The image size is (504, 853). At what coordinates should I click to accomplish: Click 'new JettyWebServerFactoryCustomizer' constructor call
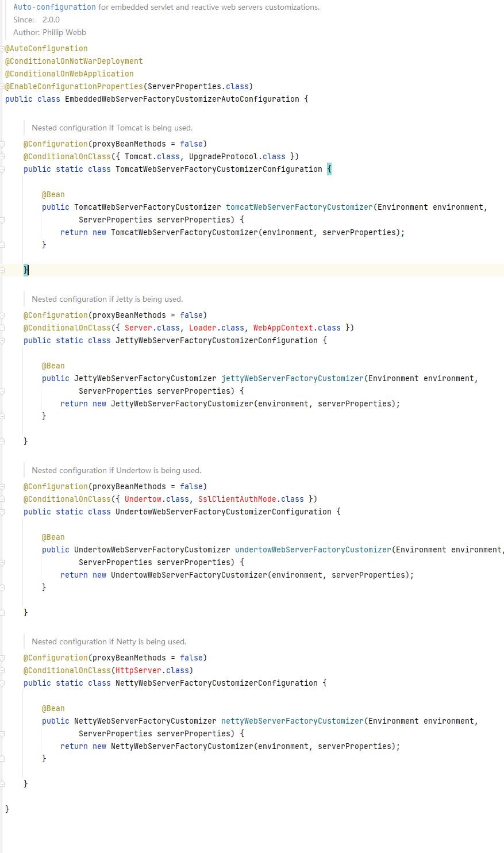[x=173, y=404]
